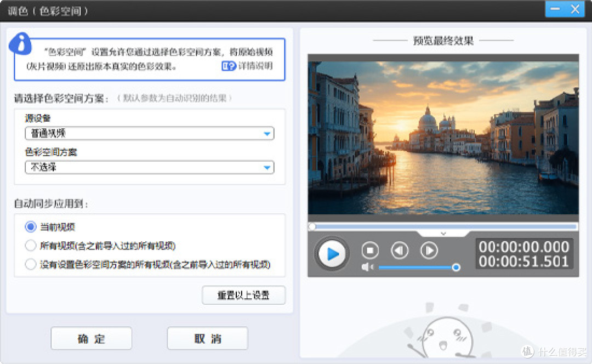
Task: Step back to the previous frame
Action: tap(400, 251)
